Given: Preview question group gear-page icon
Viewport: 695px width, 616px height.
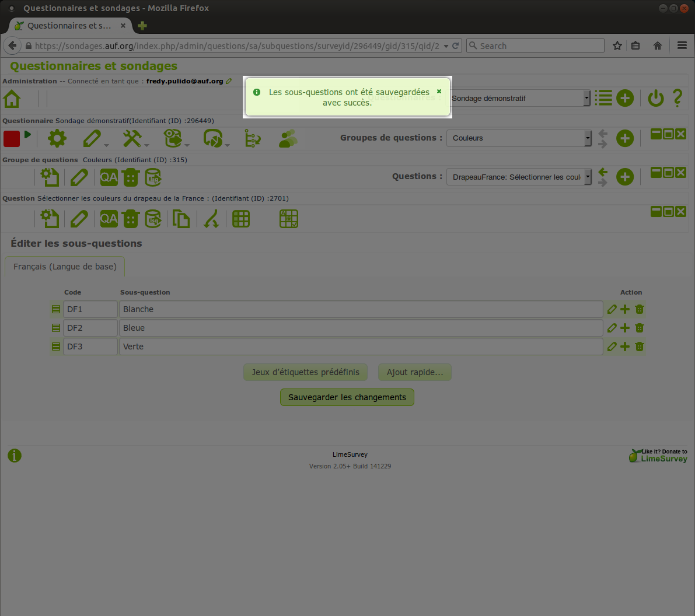Looking at the screenshot, I should (50, 177).
